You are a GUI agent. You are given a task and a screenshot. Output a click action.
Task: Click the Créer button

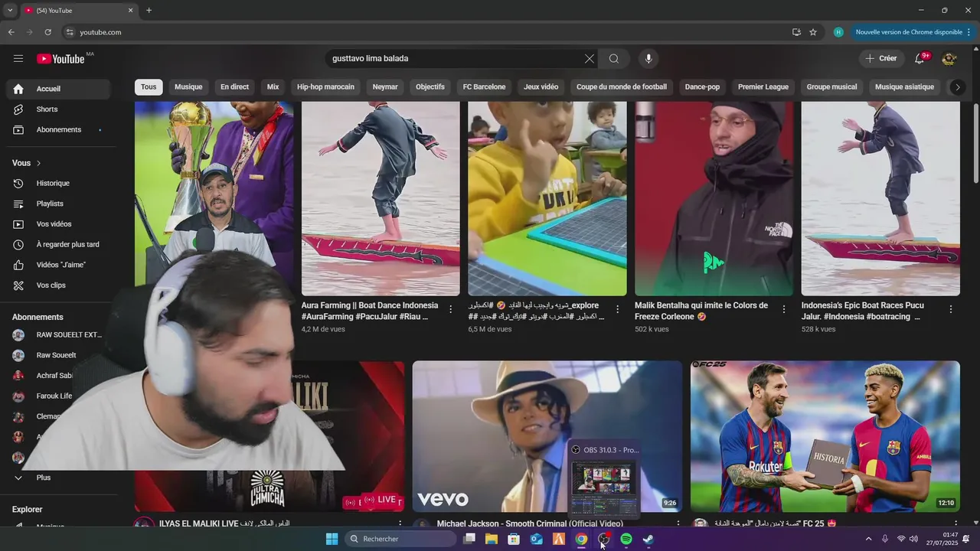click(881, 59)
